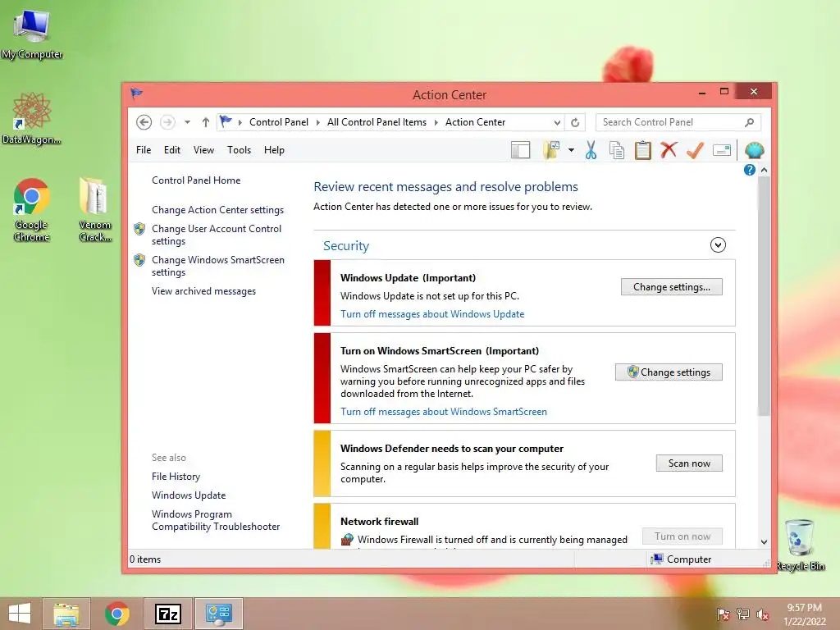Click the network tray icon
The height and width of the screenshot is (630, 840).
[x=743, y=614]
